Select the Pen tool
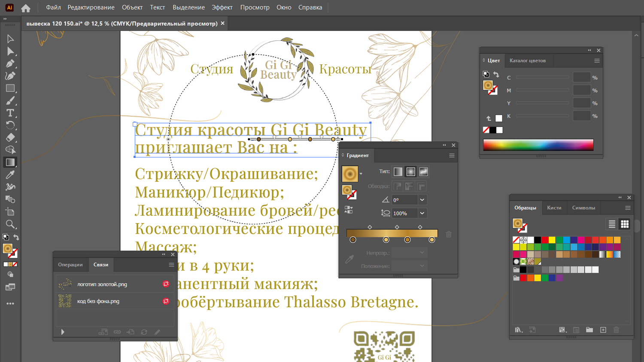 pos(10,64)
